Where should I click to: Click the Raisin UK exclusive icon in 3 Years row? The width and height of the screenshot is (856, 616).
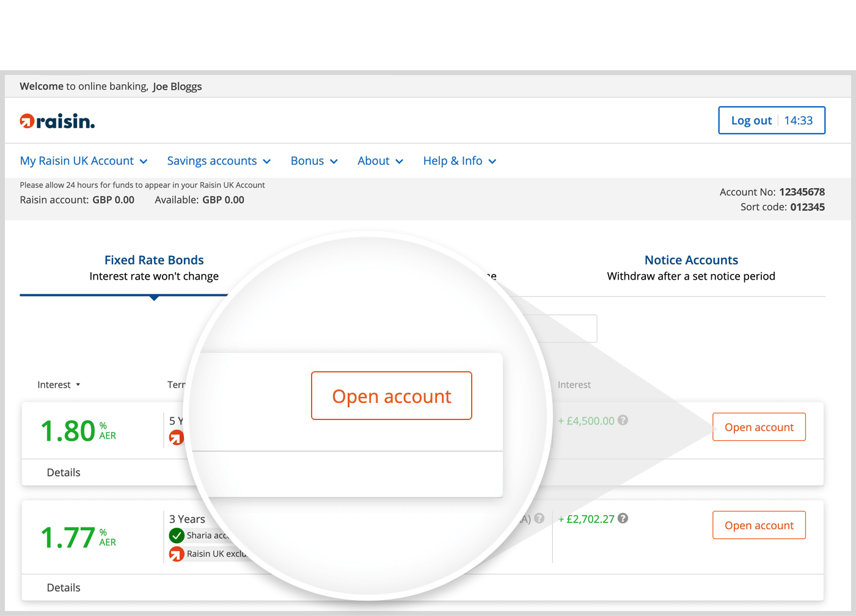pos(177,554)
